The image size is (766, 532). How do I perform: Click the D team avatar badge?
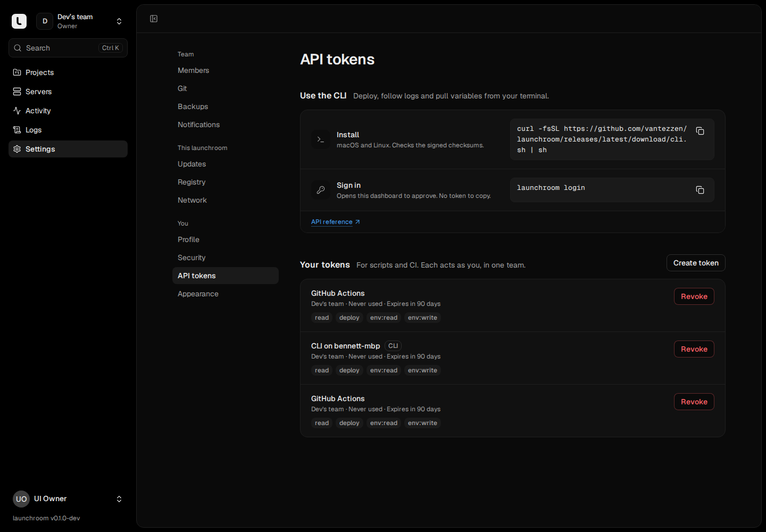45,21
